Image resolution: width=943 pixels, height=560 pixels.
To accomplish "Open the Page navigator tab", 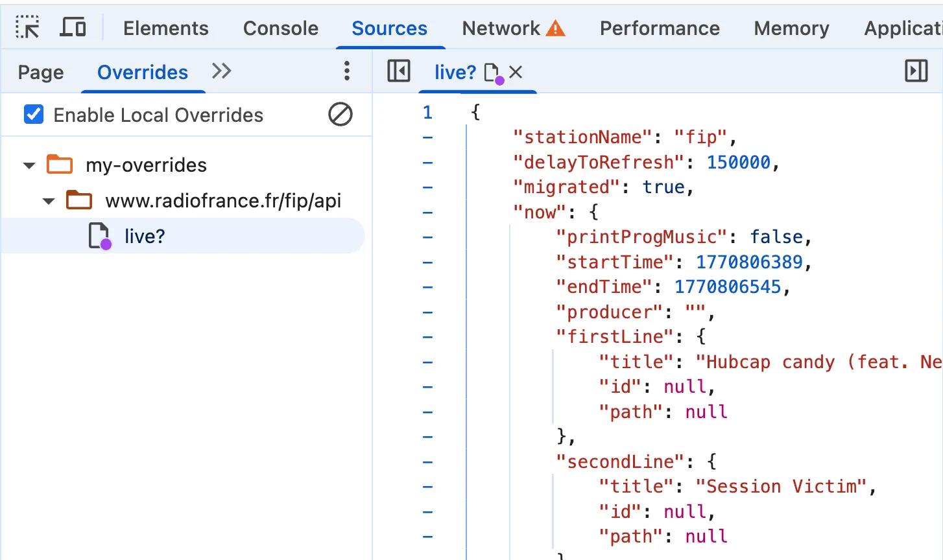I will [41, 72].
